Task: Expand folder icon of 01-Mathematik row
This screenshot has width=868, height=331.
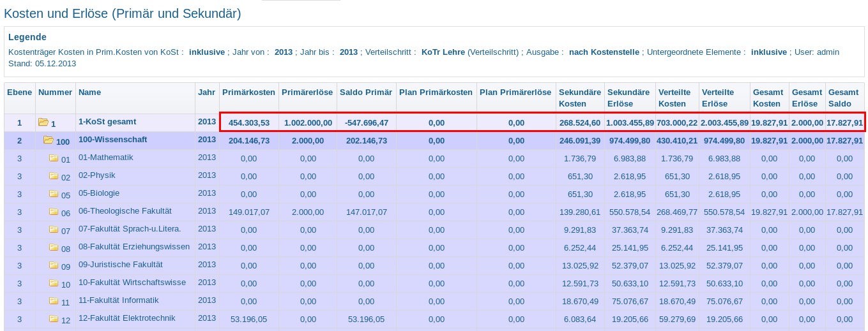Action: coord(54,158)
